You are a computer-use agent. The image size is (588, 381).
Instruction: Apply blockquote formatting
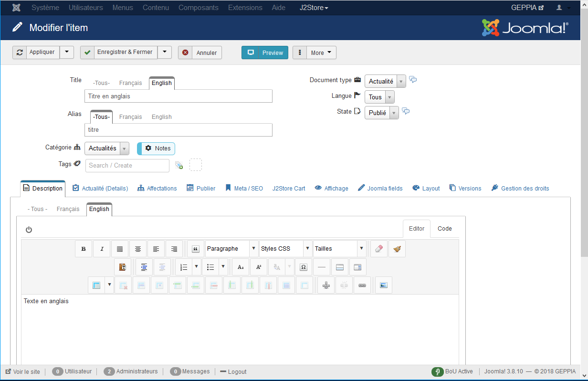tap(195, 249)
